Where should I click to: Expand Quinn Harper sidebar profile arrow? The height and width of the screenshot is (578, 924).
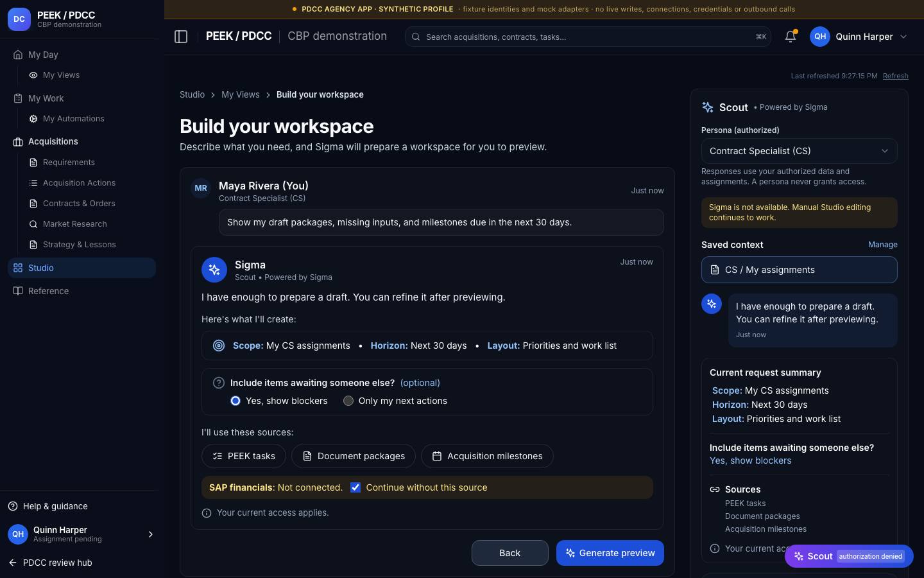click(x=151, y=534)
